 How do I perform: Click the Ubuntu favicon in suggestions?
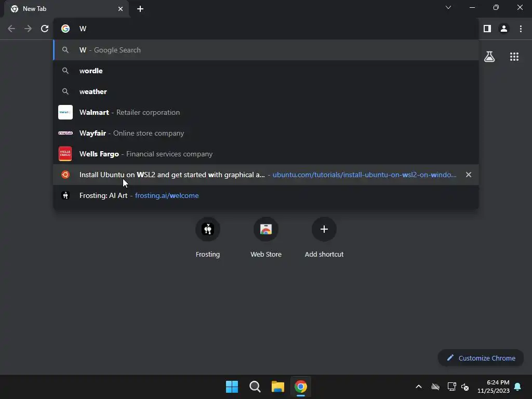pos(65,175)
